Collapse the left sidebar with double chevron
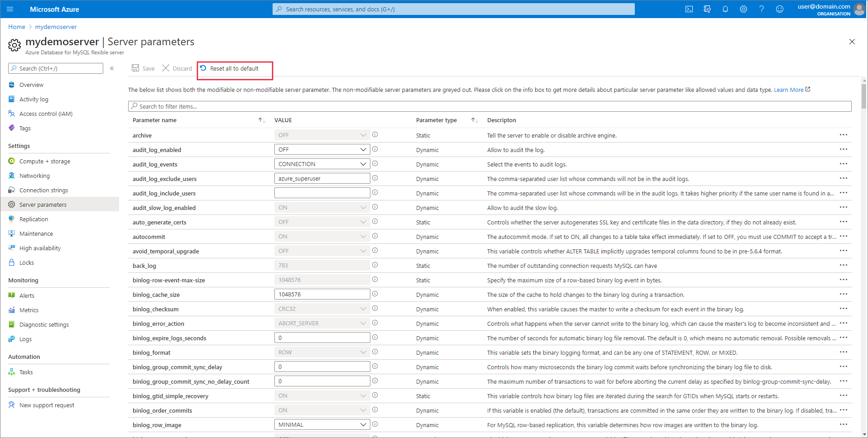Viewport: 868px width, 438px height. [112, 68]
